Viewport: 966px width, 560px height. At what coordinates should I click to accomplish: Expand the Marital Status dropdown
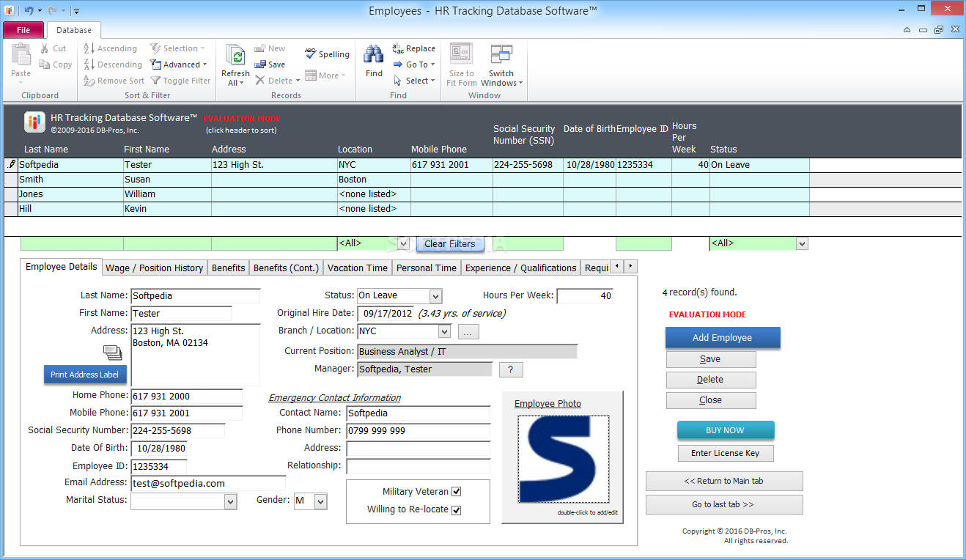(230, 501)
